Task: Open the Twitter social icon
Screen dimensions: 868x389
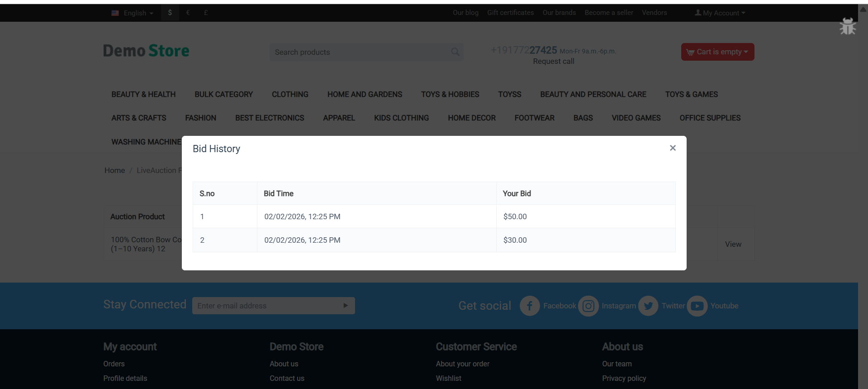Action: [648, 306]
